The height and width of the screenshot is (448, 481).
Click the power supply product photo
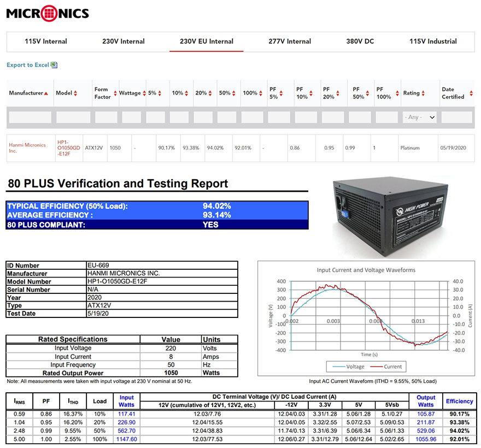point(390,216)
